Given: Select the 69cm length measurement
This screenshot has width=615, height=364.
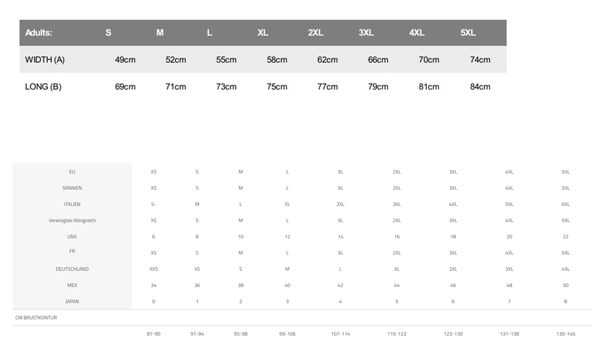Looking at the screenshot, I should [x=125, y=87].
